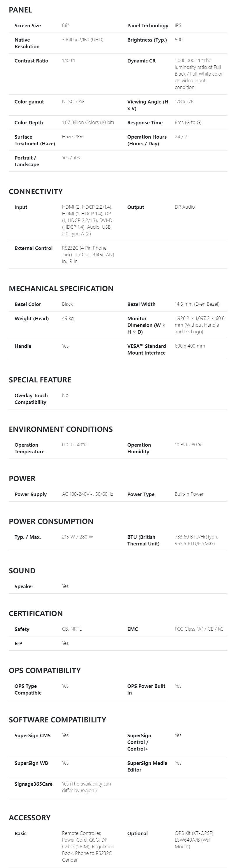Viewport: 236px width, 868px height.
Task: Select the Monitor Dimension value text
Action: [199, 325]
